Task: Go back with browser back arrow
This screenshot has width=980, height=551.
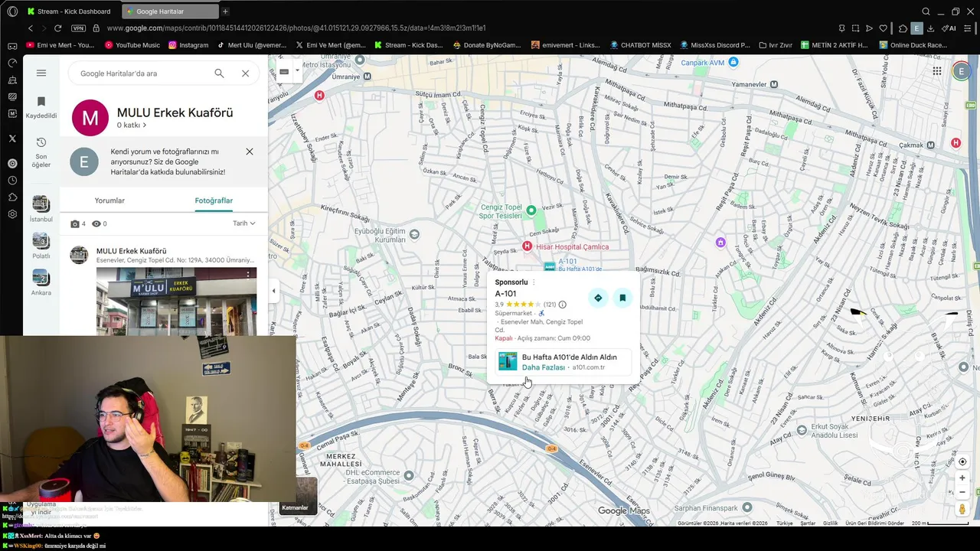Action: pyautogui.click(x=30, y=28)
